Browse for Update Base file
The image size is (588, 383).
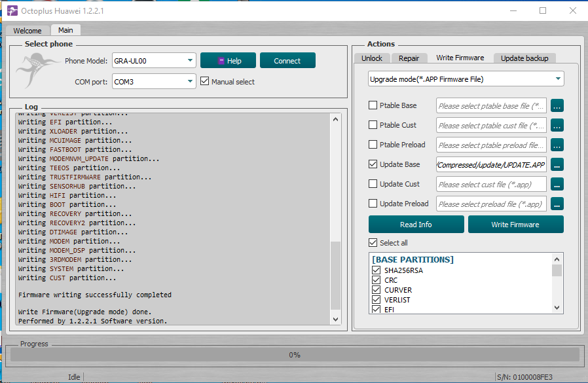click(x=557, y=164)
